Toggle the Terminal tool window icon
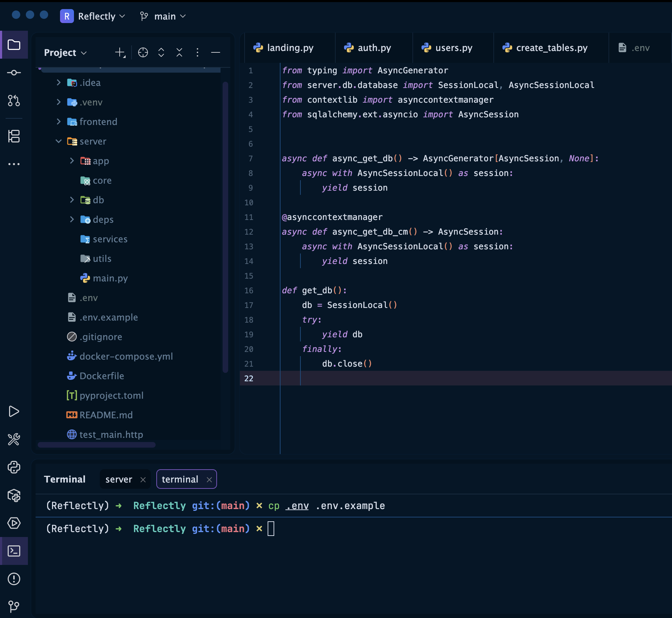This screenshot has height=618, width=672. (14, 551)
